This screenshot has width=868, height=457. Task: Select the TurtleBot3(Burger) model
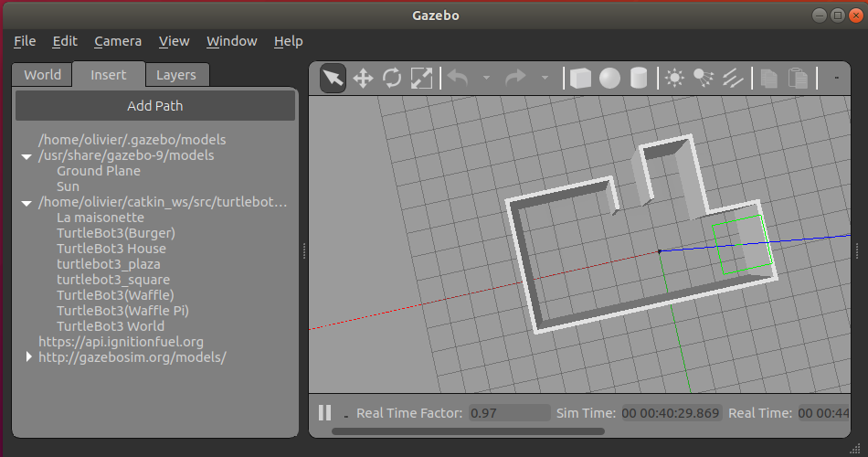click(116, 233)
